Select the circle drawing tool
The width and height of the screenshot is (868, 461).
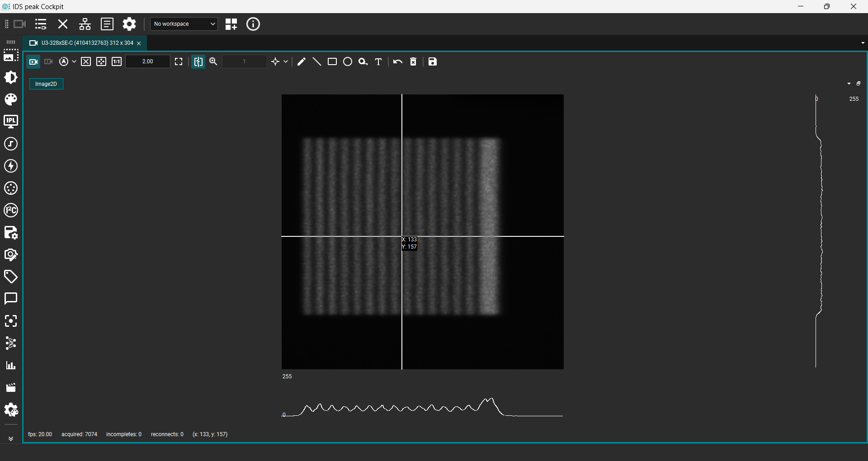click(x=348, y=62)
